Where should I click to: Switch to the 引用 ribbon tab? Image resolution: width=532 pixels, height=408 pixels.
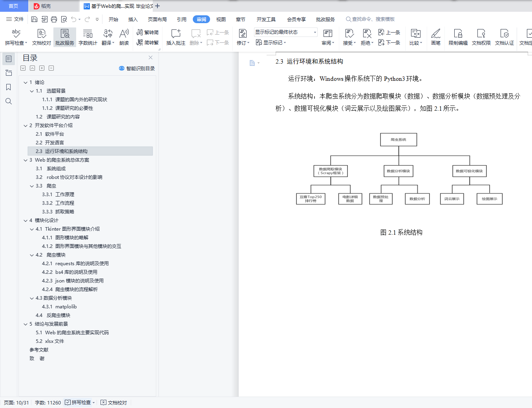[182, 19]
